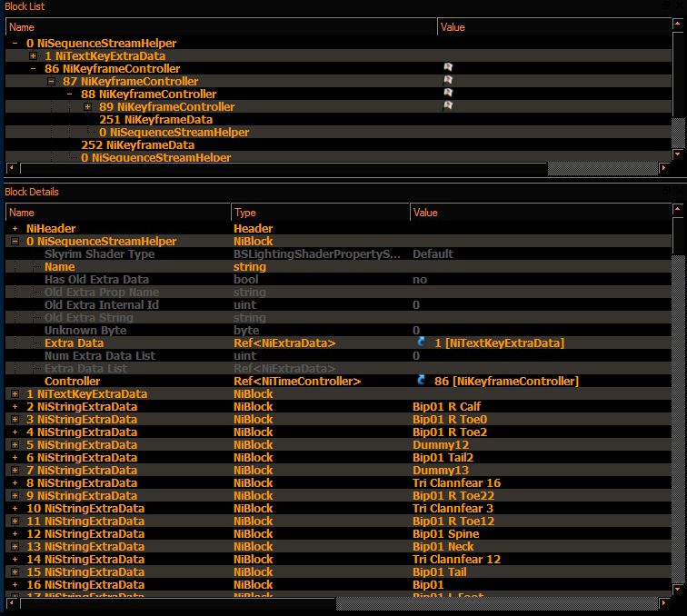Collapse 86 NiKeyframeController in Block List
The height and width of the screenshot is (616, 687).
(x=34, y=68)
